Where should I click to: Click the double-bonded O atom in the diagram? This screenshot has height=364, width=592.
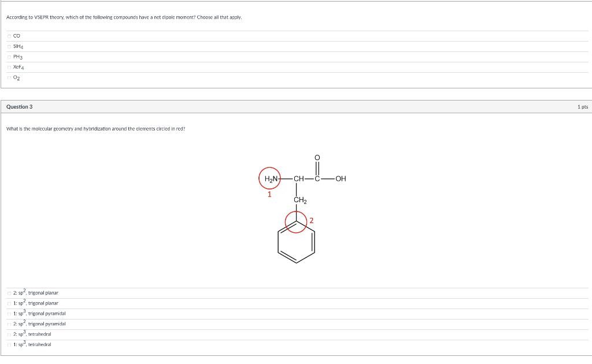317,157
